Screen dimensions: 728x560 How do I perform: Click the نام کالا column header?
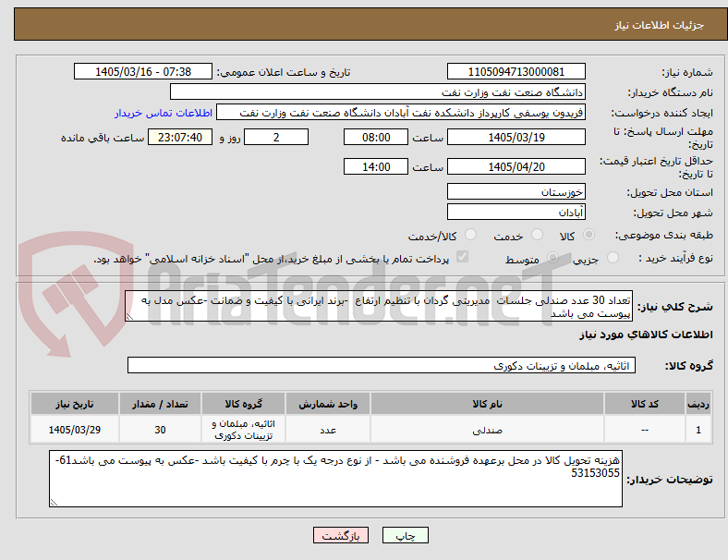pyautogui.click(x=487, y=404)
